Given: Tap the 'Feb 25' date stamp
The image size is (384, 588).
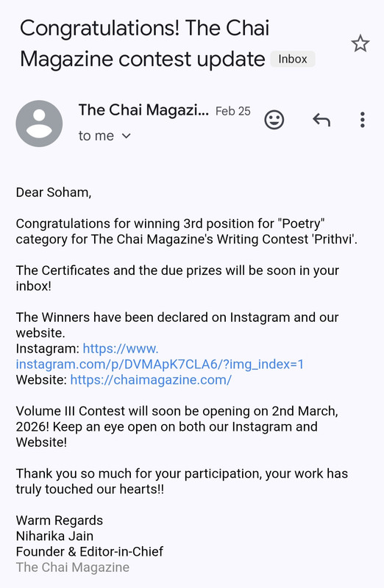Looking at the screenshot, I should coord(232,111).
